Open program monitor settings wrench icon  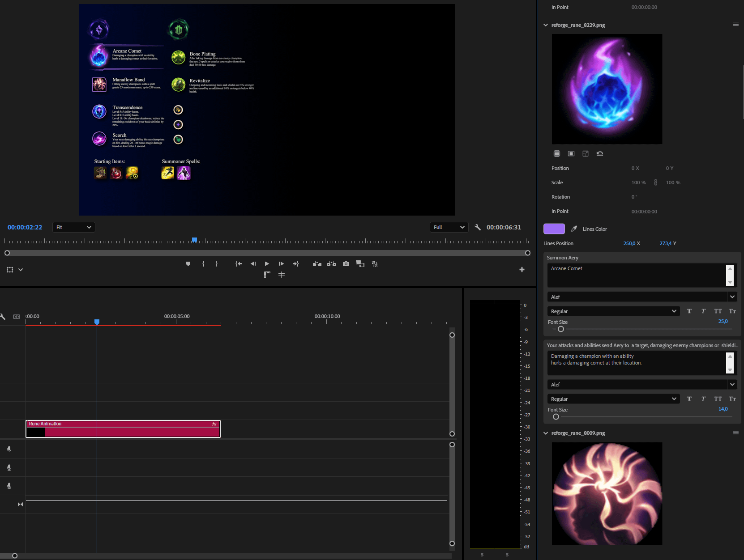[478, 227]
